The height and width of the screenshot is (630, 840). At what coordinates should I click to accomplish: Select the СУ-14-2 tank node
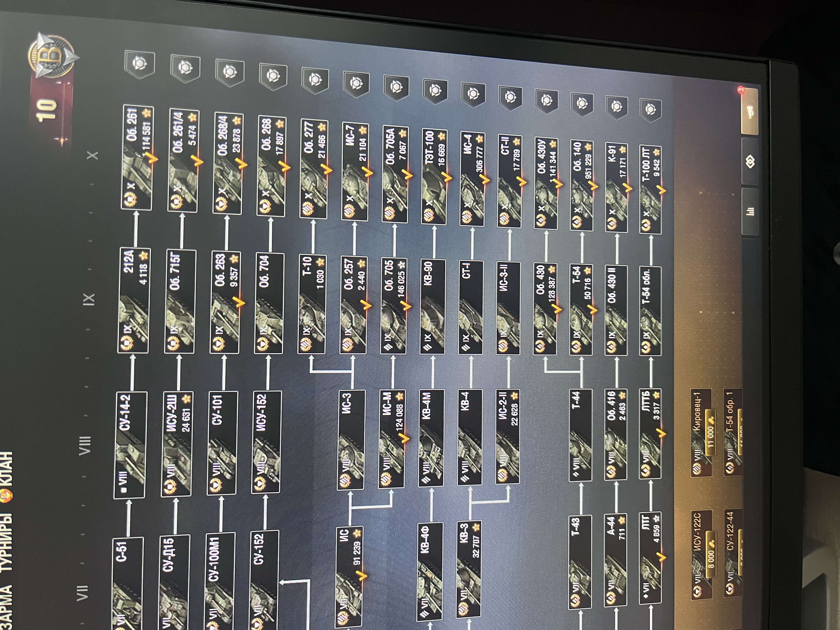(131, 445)
